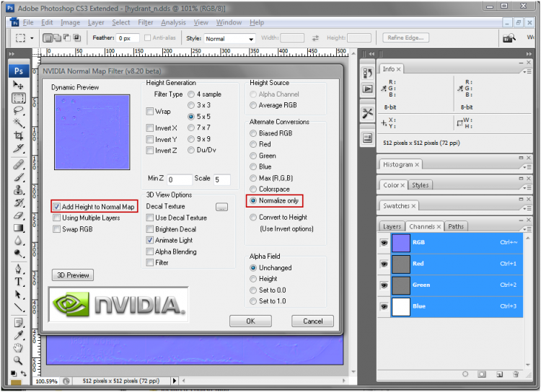Open the Filter menu

(145, 22)
